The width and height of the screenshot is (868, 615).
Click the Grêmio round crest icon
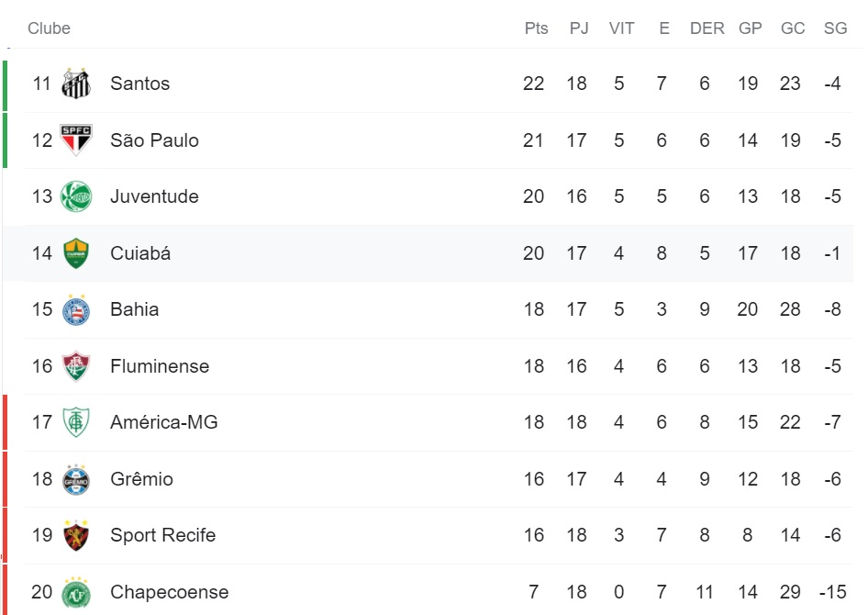(76, 479)
